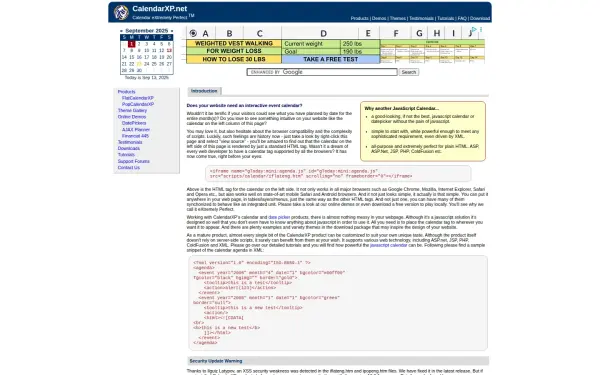
Task: Click 'Does your website need an interactive event calendar?' heading
Action: (245, 106)
